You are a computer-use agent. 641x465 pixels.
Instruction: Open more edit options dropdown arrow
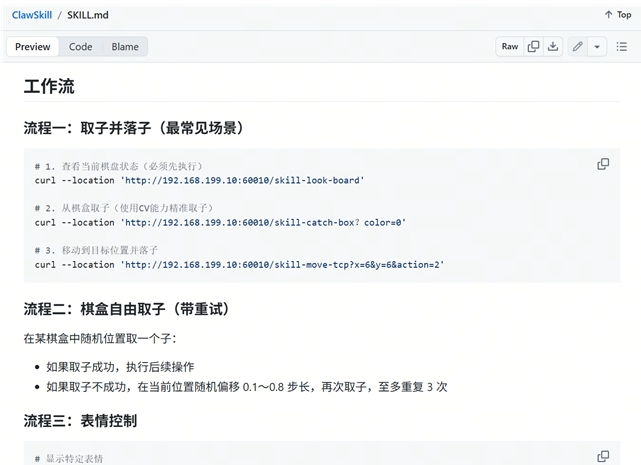[x=597, y=46]
